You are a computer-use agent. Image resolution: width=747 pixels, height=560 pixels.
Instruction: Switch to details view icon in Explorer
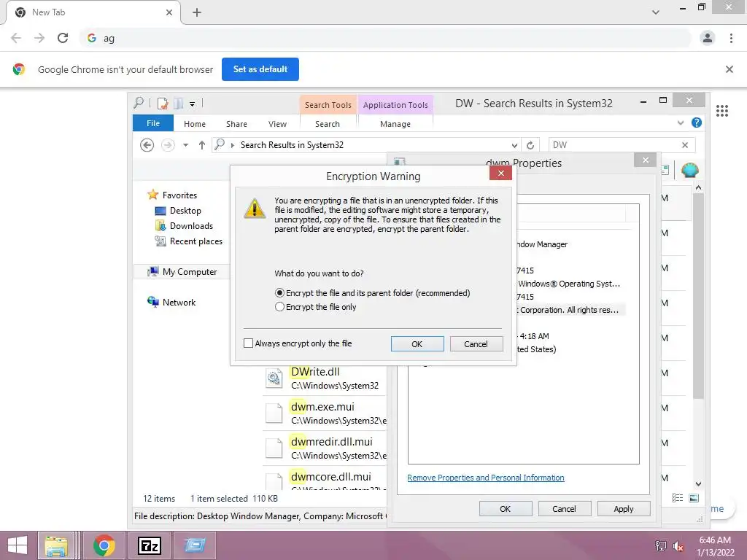pyautogui.click(x=677, y=498)
